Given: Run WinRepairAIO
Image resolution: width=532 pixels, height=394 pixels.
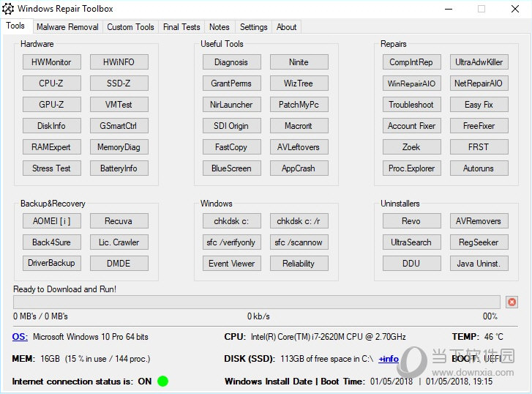Looking at the screenshot, I should (411, 83).
